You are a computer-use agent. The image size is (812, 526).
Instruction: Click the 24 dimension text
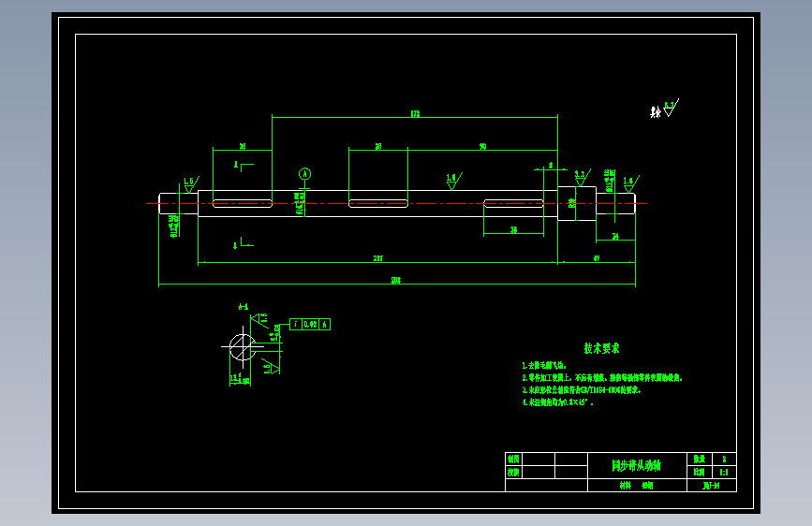pos(615,236)
